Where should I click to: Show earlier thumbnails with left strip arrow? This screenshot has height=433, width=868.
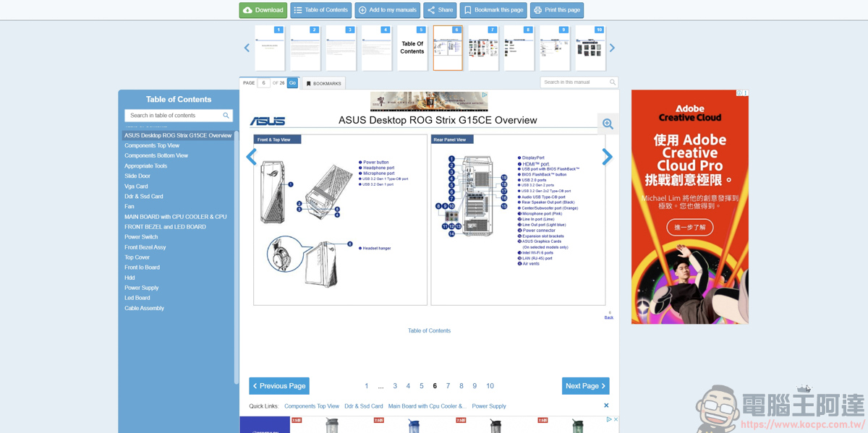point(247,48)
